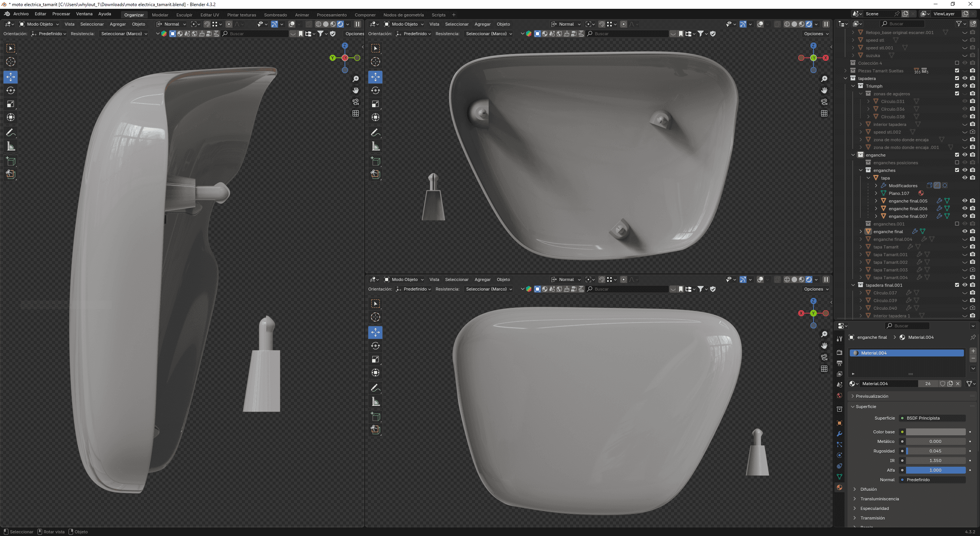Open the Archivo menu
This screenshot has width=980, height=536.
[21, 14]
